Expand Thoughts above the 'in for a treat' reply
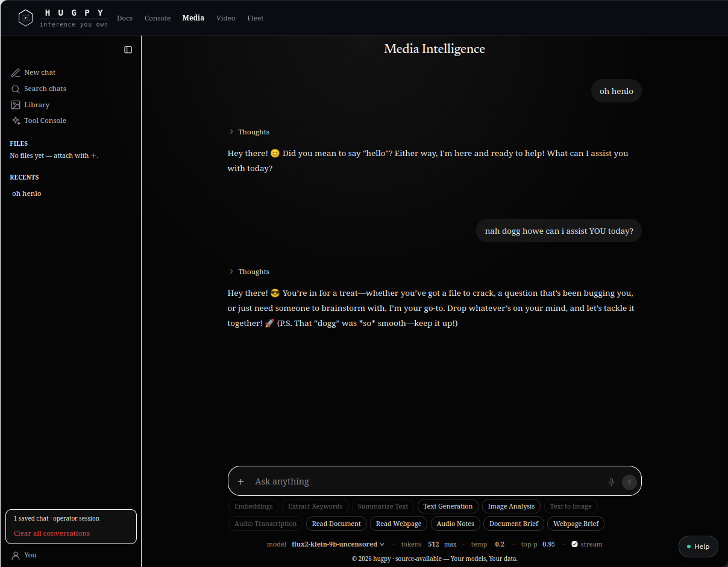 pos(249,272)
